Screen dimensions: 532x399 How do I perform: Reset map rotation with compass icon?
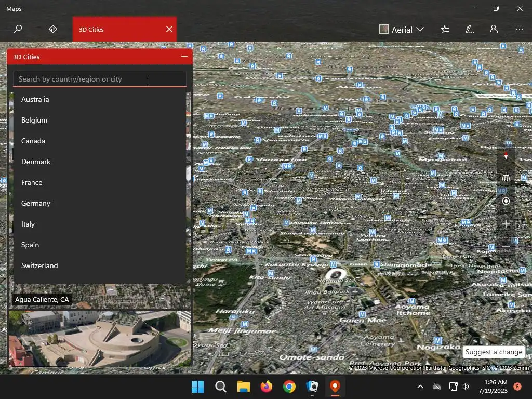point(506,156)
